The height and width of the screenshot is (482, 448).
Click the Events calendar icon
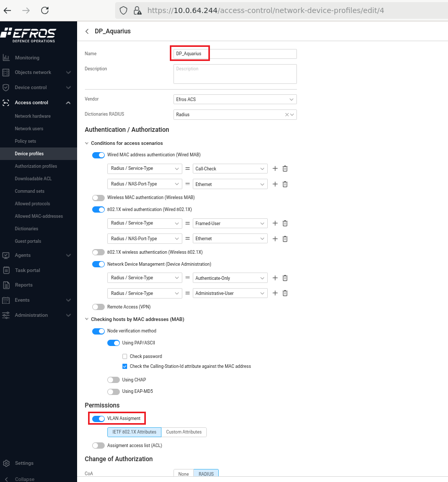pos(6,300)
